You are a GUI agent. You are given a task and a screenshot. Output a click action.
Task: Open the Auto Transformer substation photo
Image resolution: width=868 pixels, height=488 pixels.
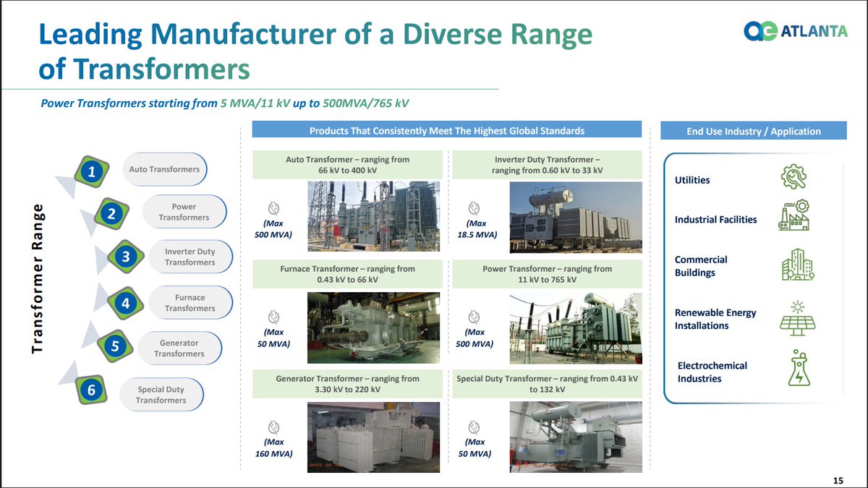373,216
